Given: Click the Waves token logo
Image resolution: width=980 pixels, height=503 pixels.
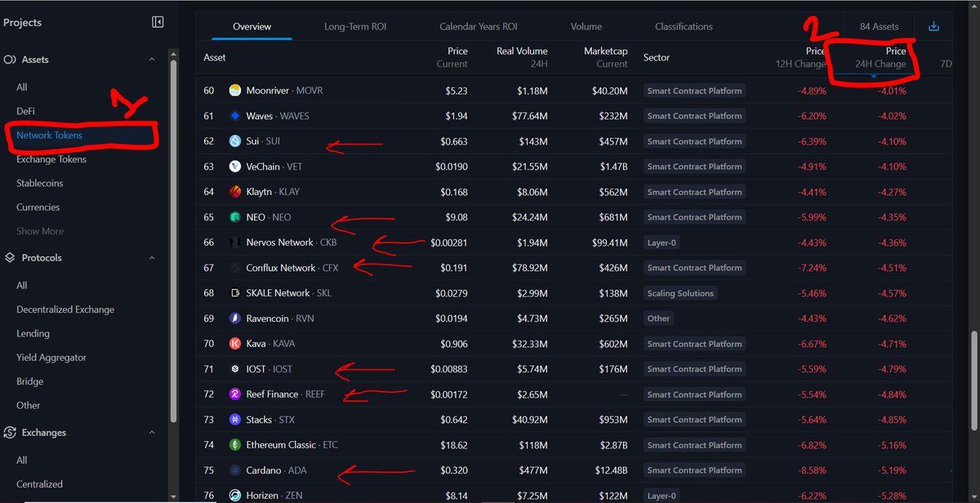Looking at the screenshot, I should (235, 116).
